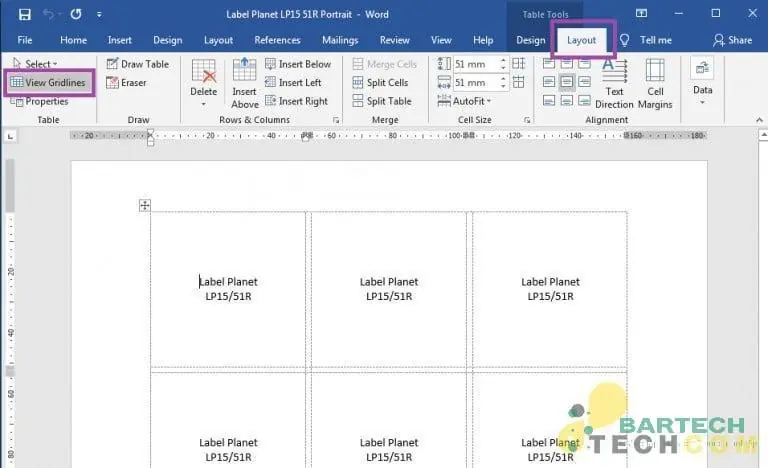Open the Cell Size dialog launcher

click(x=527, y=120)
